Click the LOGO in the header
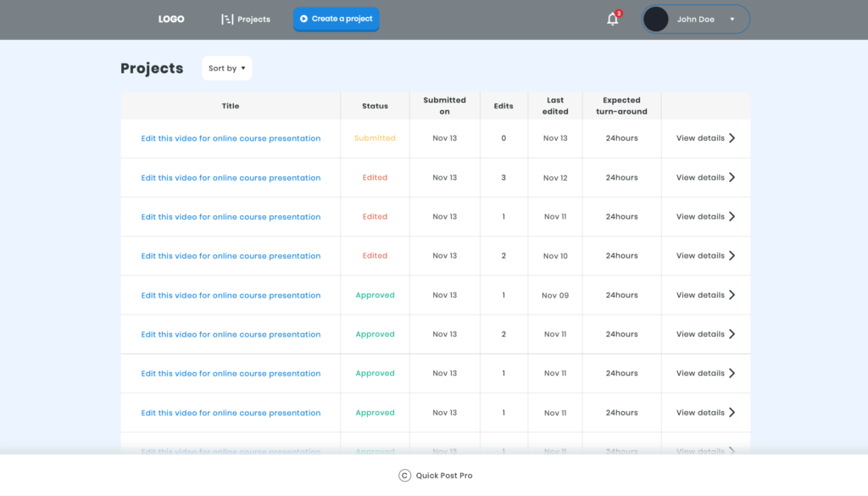868x496 pixels. [171, 19]
